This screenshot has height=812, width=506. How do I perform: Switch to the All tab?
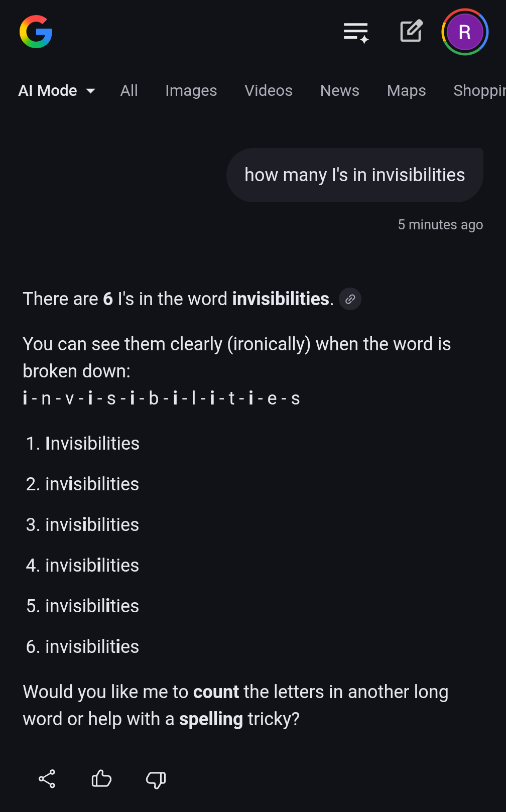point(129,91)
